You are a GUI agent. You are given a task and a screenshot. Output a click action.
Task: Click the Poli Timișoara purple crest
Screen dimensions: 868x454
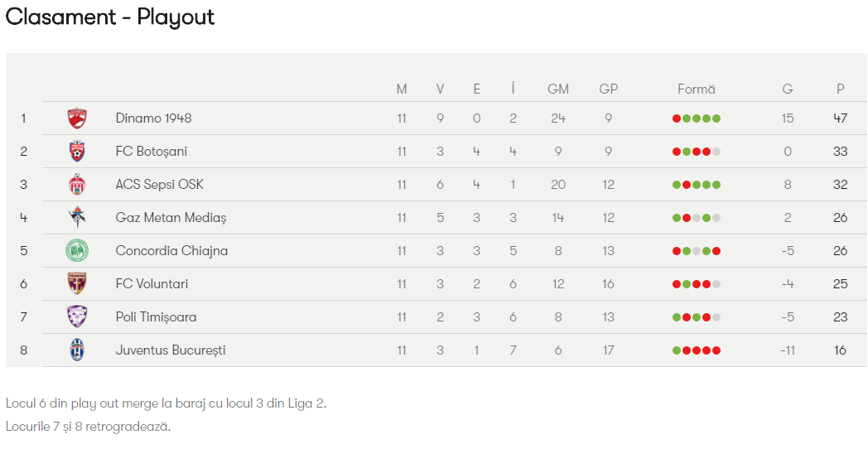click(x=77, y=317)
